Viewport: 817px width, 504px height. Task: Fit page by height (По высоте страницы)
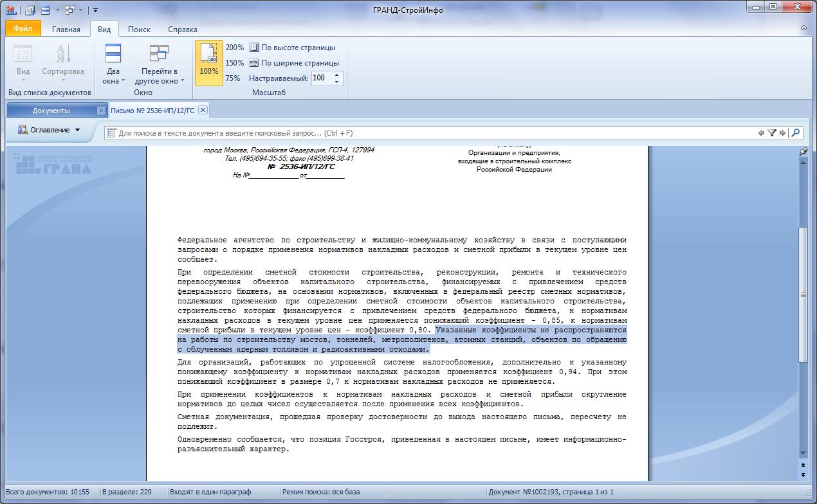click(x=293, y=48)
